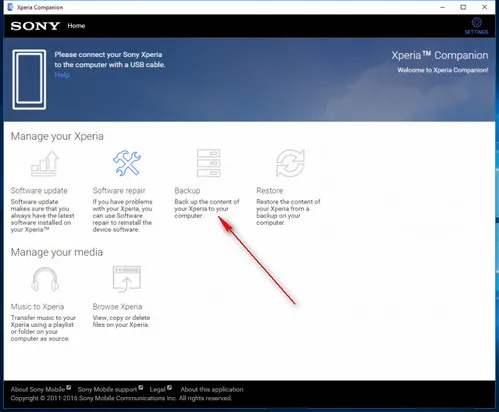Screen dimensions: 499x412
Task: Click the Software update bar-chart icon
Action: [45, 163]
